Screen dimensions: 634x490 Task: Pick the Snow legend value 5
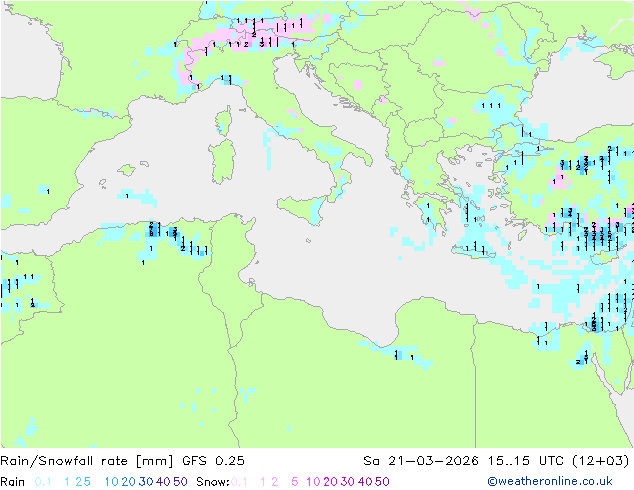point(295,482)
